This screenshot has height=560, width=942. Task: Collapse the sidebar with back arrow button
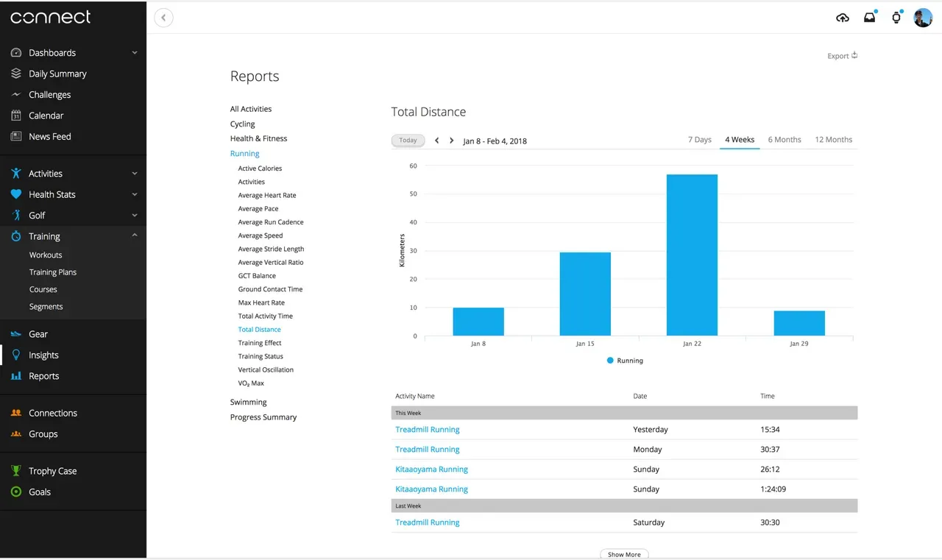tap(163, 18)
